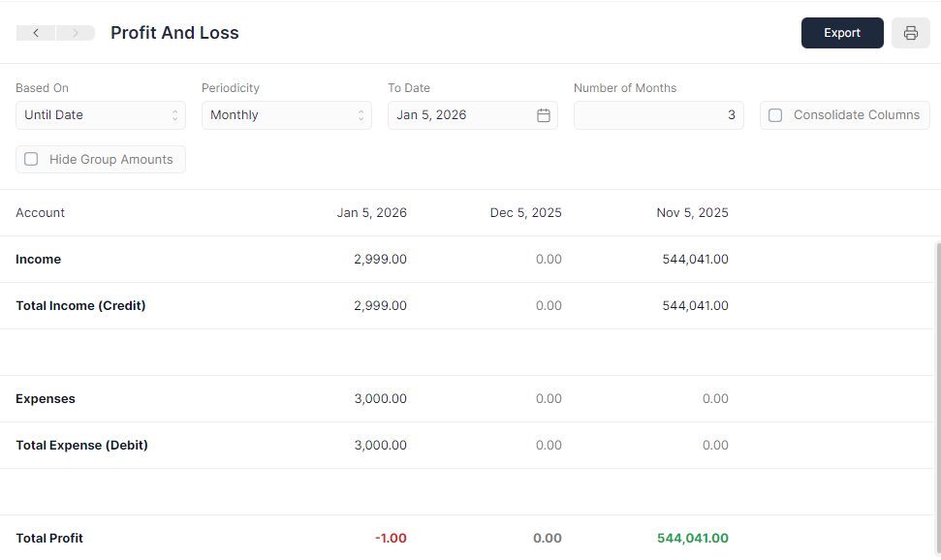
Task: Click the print icon next to Export
Action: pos(909,32)
